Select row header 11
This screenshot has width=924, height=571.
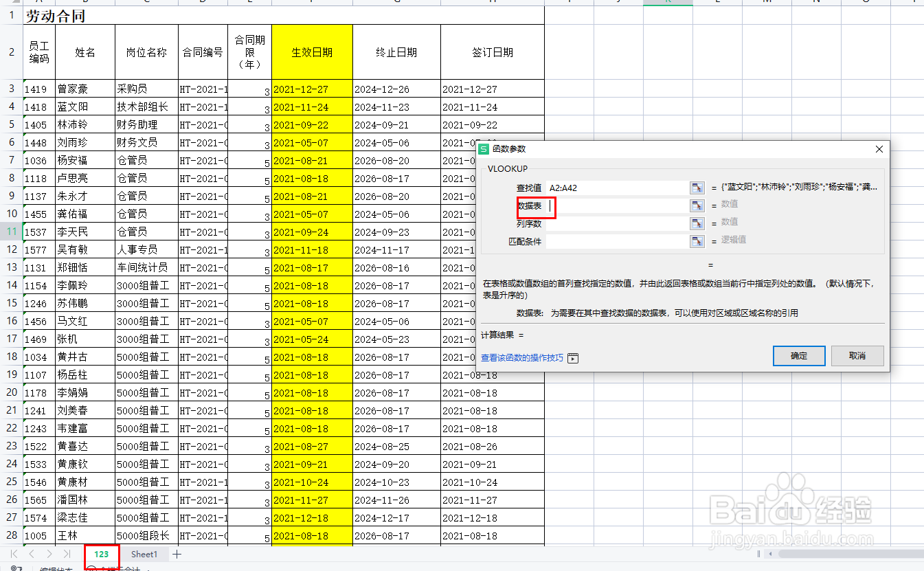tap(12, 232)
